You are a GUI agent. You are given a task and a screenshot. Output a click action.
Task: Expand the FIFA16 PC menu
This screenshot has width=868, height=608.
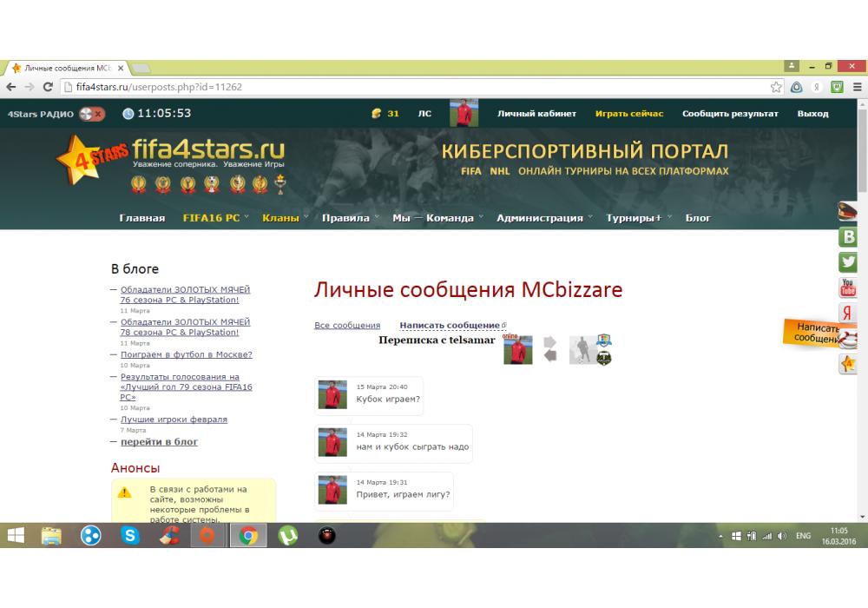click(x=215, y=218)
